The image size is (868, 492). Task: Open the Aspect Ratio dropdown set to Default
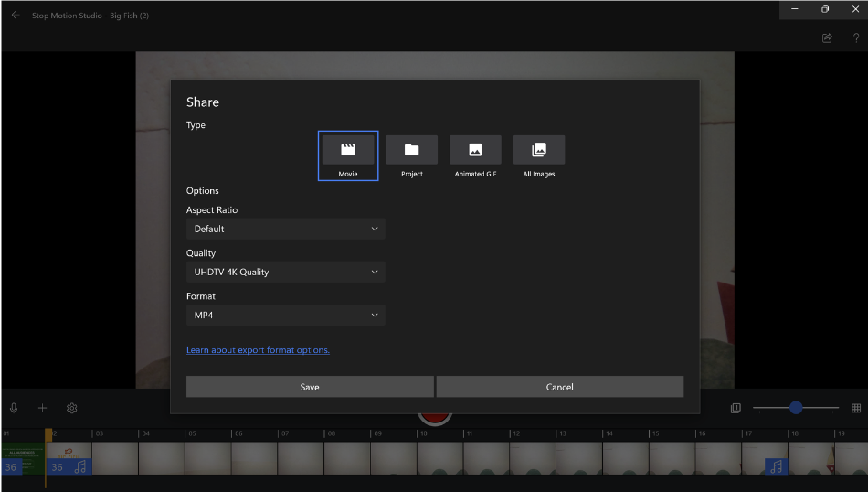pos(286,229)
